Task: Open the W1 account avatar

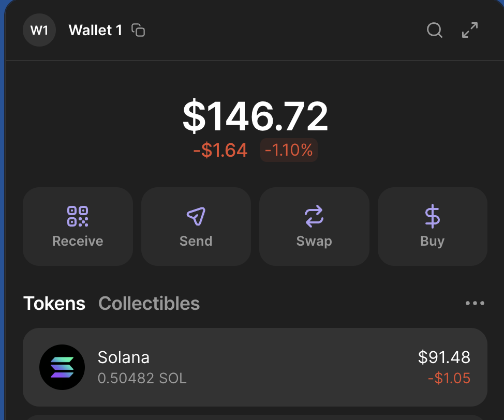Action: pyautogui.click(x=39, y=30)
